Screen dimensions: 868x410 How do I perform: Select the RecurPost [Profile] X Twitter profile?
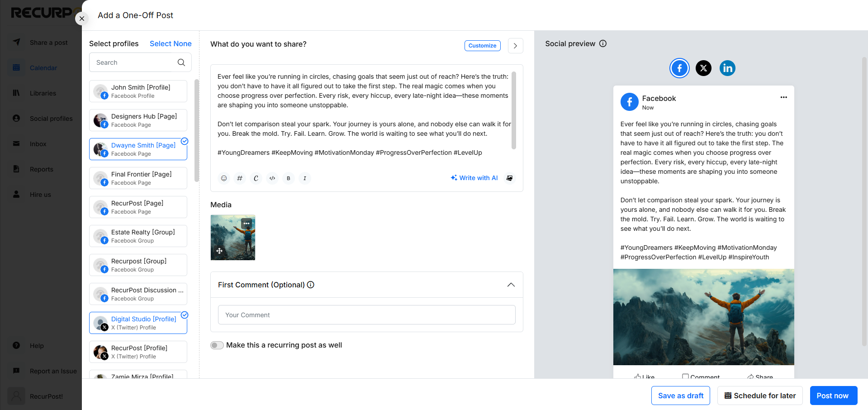138,352
